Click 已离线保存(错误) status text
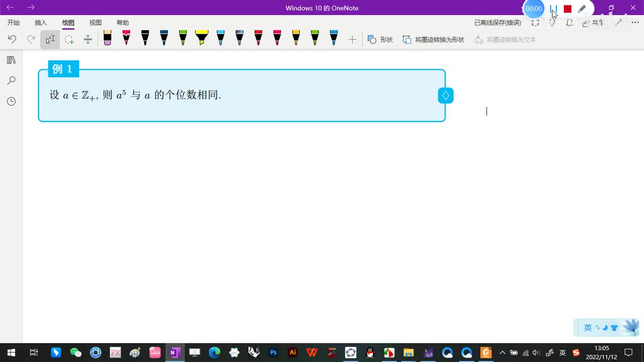This screenshot has height=362, width=644. 498,23
